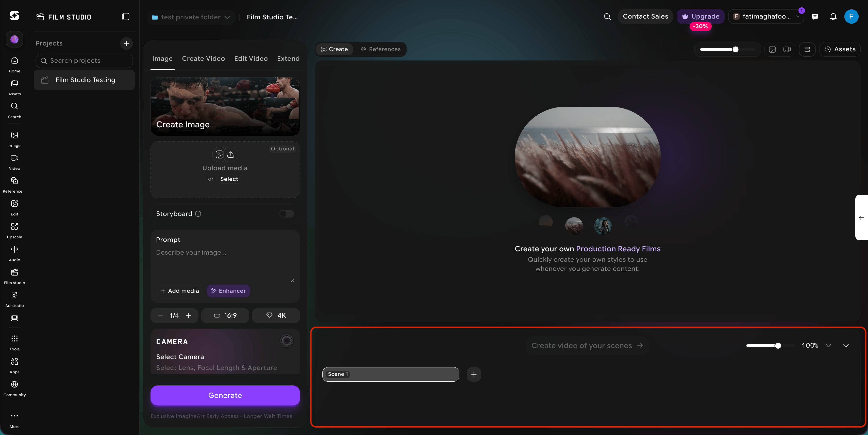Filter gallery by images icon
The height and width of the screenshot is (435, 868).
point(772,50)
